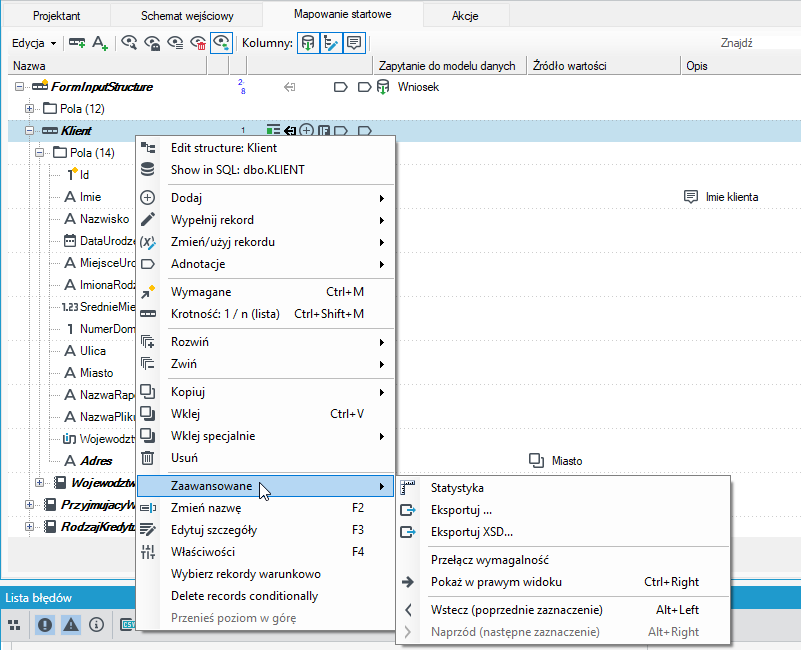Click the info filter icon in Lista błędów
The height and width of the screenshot is (650, 801).
click(x=97, y=624)
